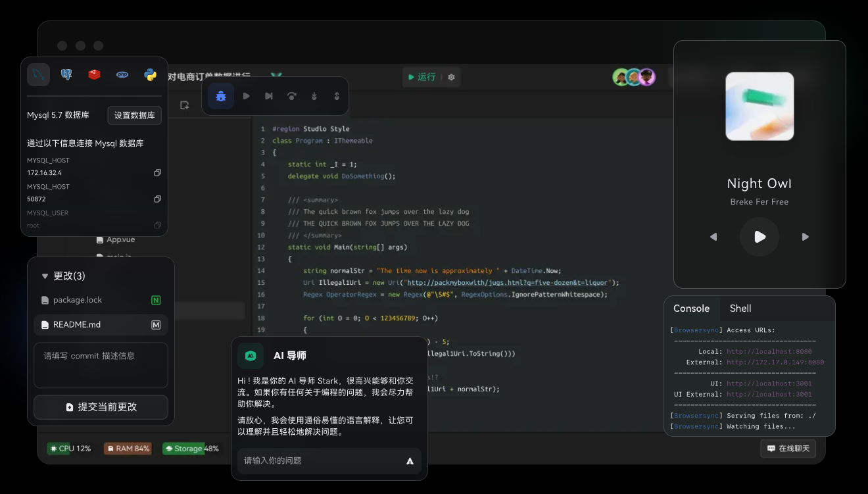Open UI External localhost:3001 link
The image size is (868, 494).
769,394
